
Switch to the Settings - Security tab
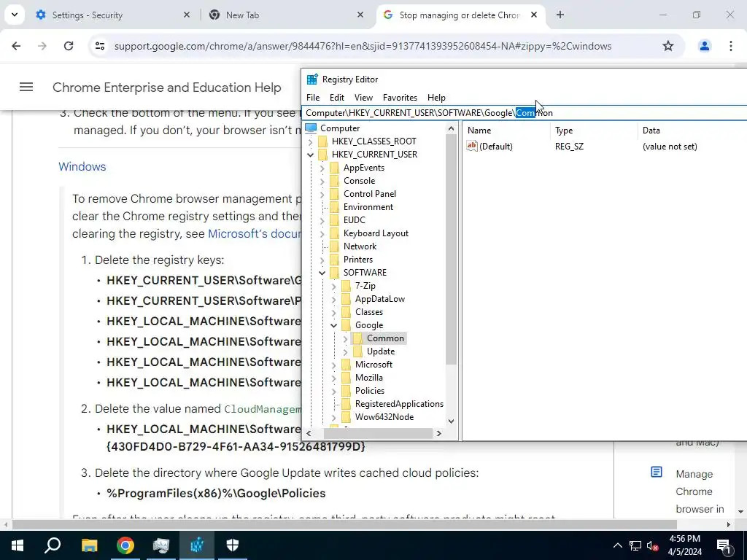coord(112,15)
